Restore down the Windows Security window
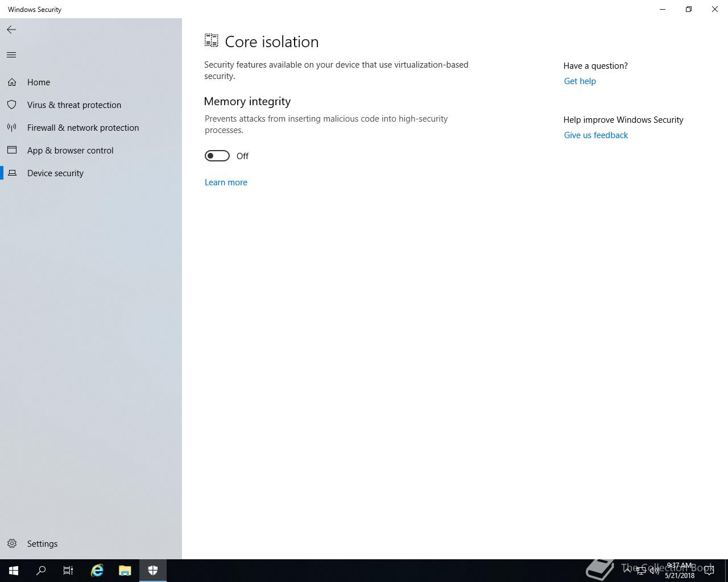Screen dimensions: 728x582 click(x=689, y=9)
